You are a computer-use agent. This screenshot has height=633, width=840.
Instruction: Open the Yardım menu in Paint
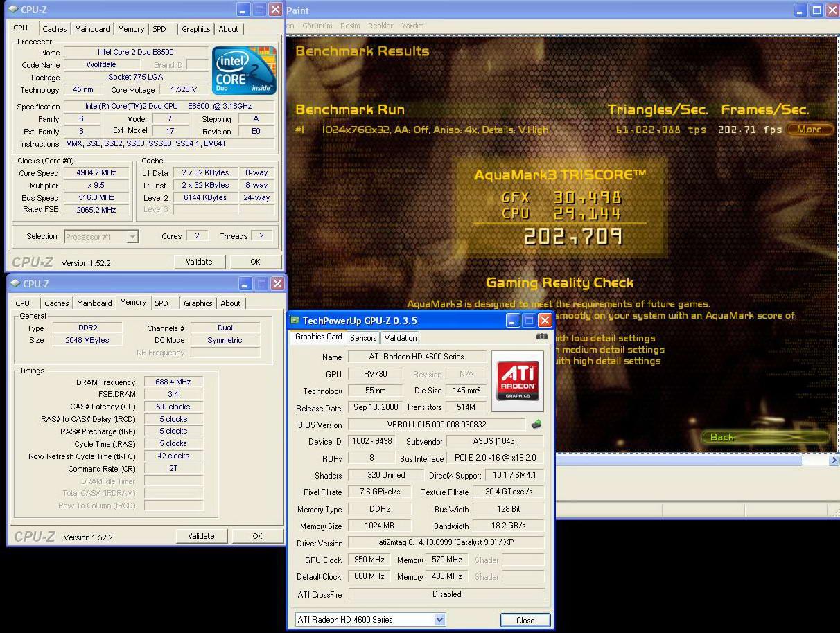click(412, 26)
